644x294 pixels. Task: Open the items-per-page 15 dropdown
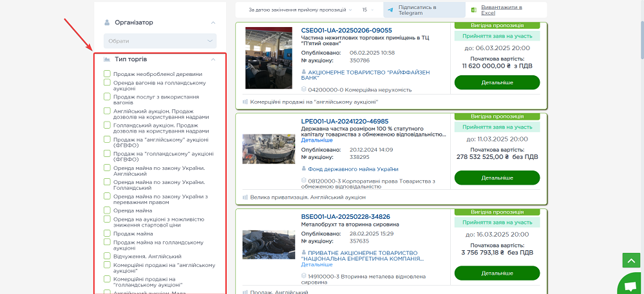368,10
